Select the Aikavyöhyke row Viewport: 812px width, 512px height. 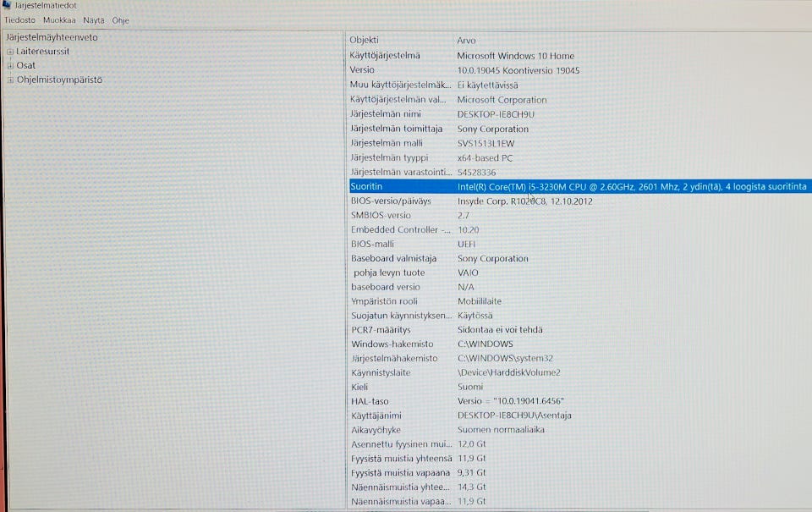point(376,430)
